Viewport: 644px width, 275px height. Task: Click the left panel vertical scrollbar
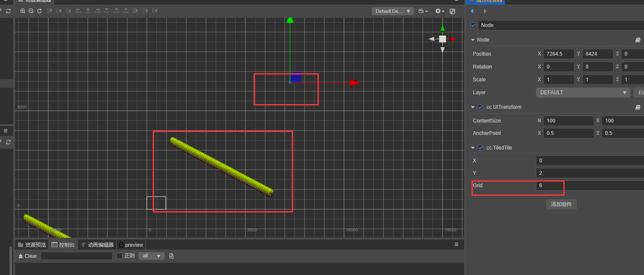[10, 260]
